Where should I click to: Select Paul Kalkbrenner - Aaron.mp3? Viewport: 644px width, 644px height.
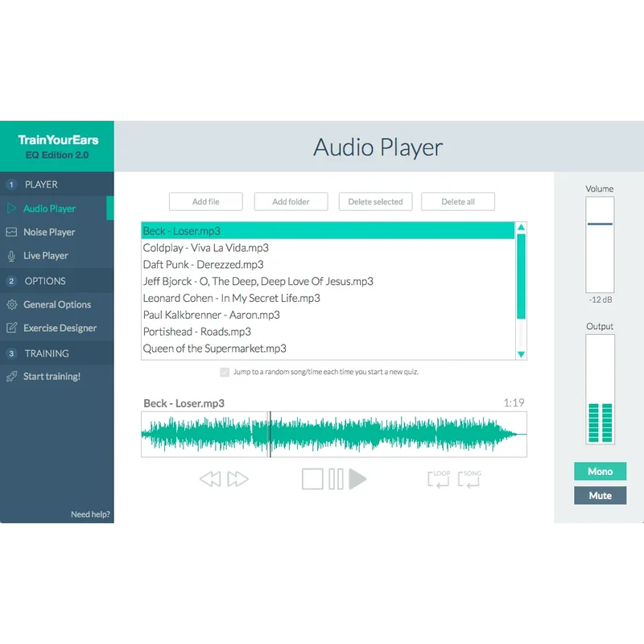tap(328, 315)
